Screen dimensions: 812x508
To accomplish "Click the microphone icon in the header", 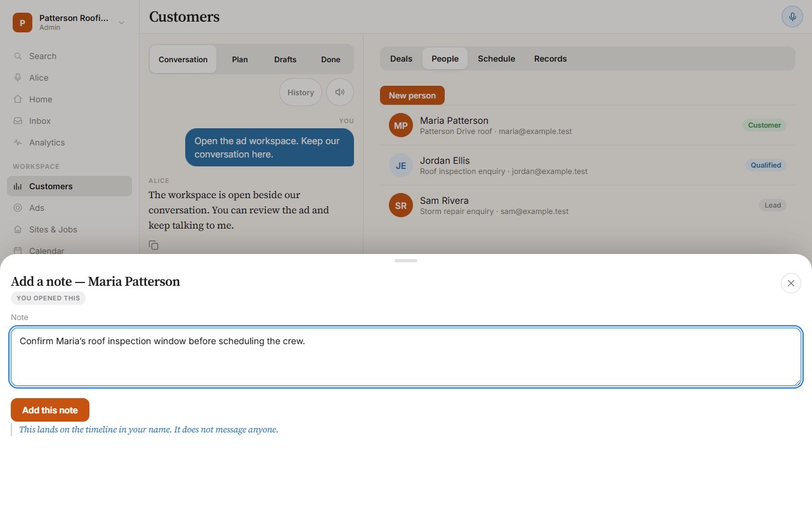I will coord(792,17).
